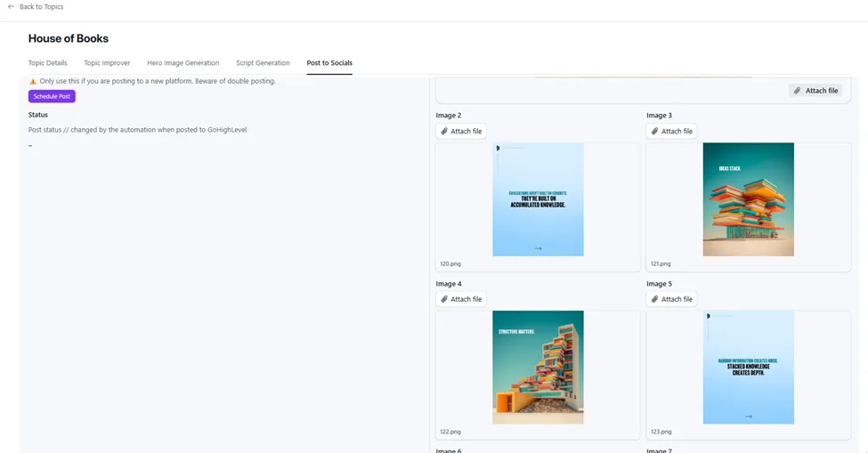Click the topmost Attach file button
Viewport: 868px width, 453px height.
815,91
